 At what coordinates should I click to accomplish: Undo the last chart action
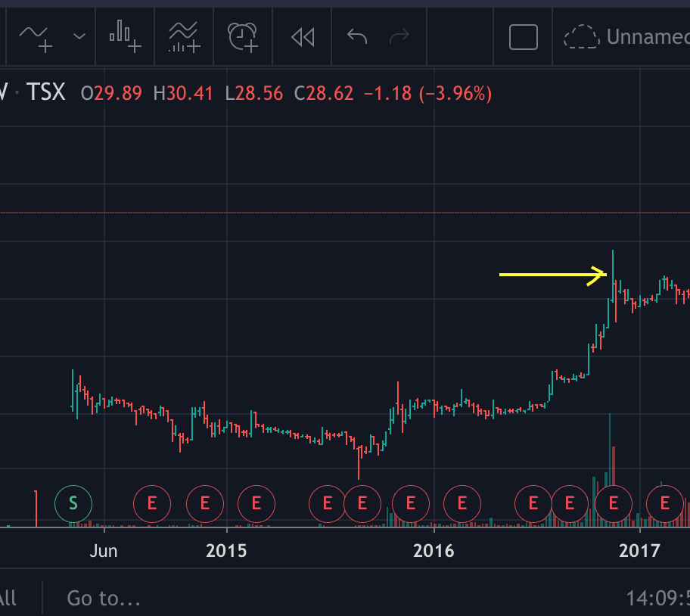[357, 36]
